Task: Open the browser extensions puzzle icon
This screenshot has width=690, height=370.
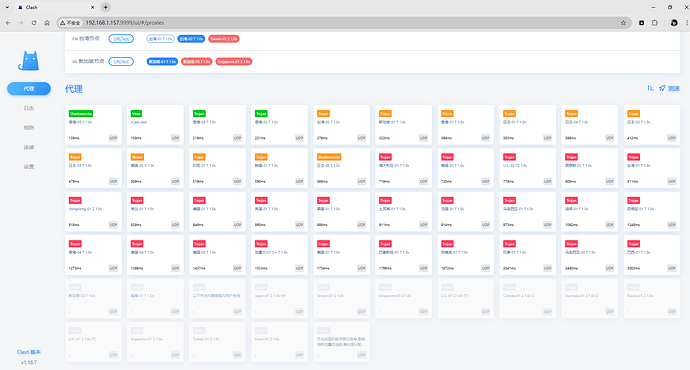Action: (655, 23)
